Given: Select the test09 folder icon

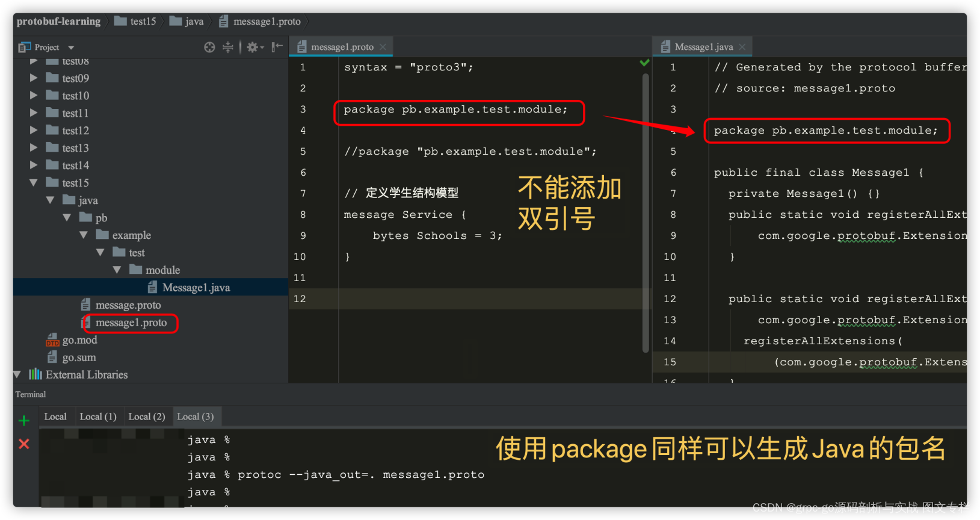Looking at the screenshot, I should [52, 78].
